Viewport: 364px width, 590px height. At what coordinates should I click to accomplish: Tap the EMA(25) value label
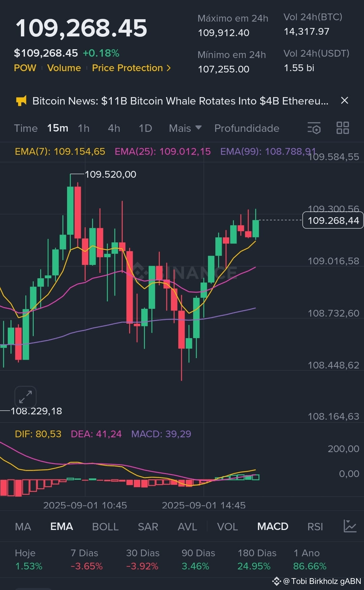162,151
